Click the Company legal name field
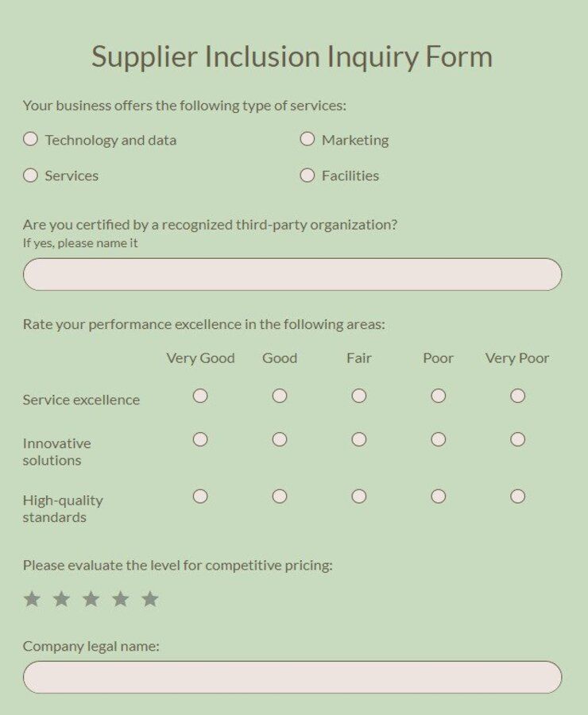Viewport: 588px width, 715px height. click(x=292, y=675)
